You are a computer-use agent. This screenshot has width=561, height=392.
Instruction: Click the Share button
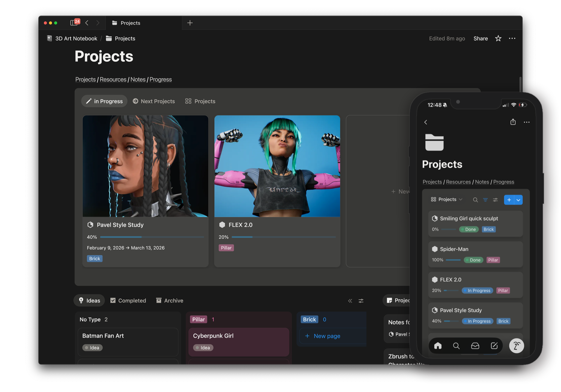pyautogui.click(x=480, y=38)
